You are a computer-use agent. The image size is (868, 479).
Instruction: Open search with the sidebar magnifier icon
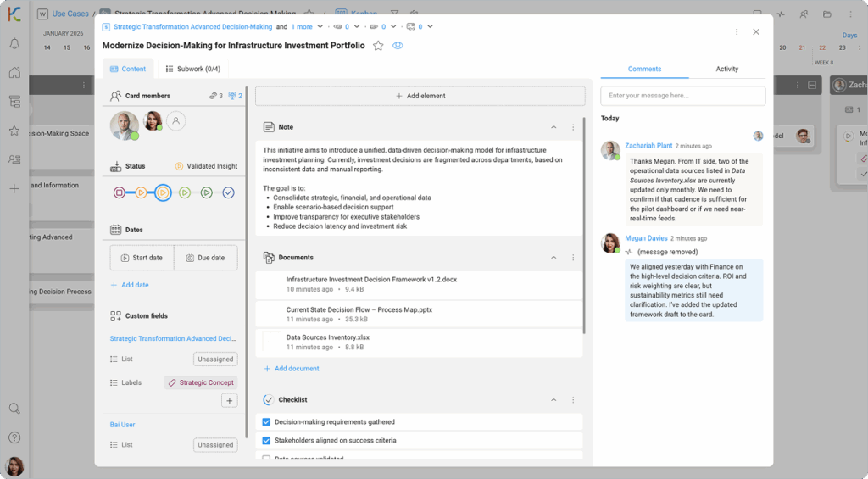coord(14,409)
